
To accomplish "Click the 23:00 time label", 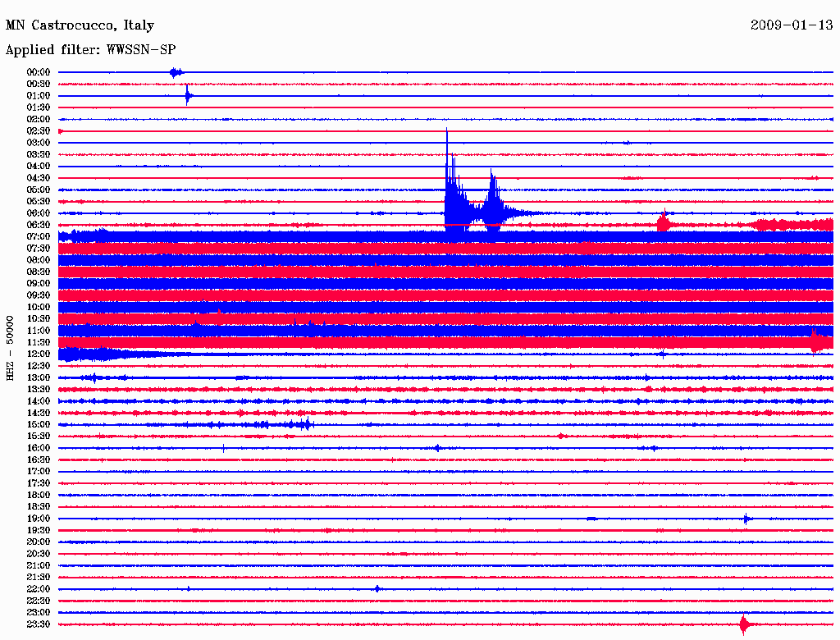I will pyautogui.click(x=39, y=612).
